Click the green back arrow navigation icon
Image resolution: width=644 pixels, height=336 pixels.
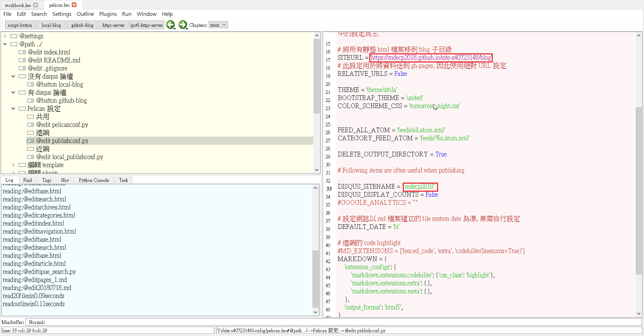click(170, 25)
